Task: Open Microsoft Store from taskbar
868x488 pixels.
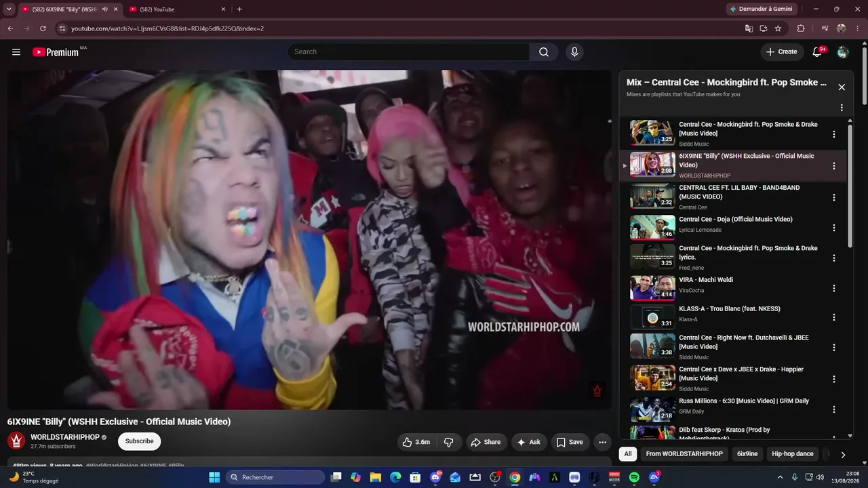Action: tap(415, 477)
